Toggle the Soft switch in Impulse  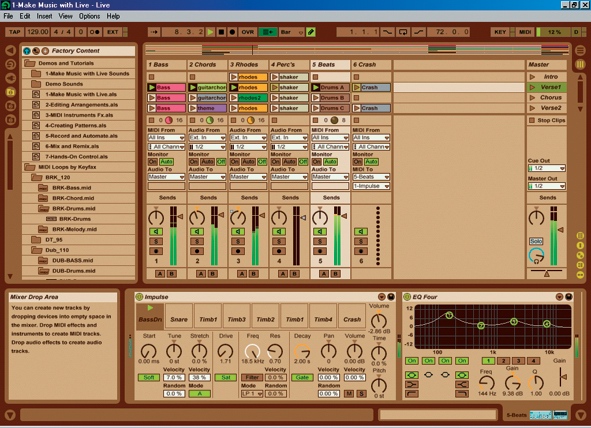149,377
